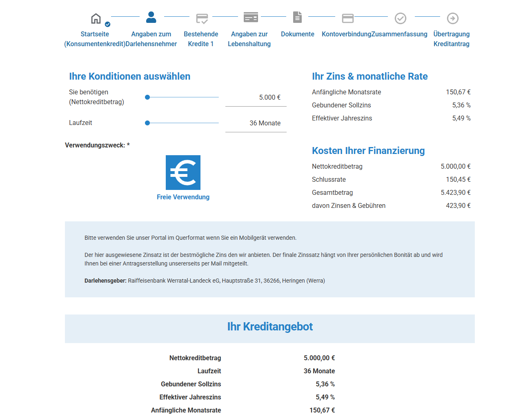Open the Übertragung Kreditantrag step label
This screenshot has height=417, width=532.
(x=451, y=39)
